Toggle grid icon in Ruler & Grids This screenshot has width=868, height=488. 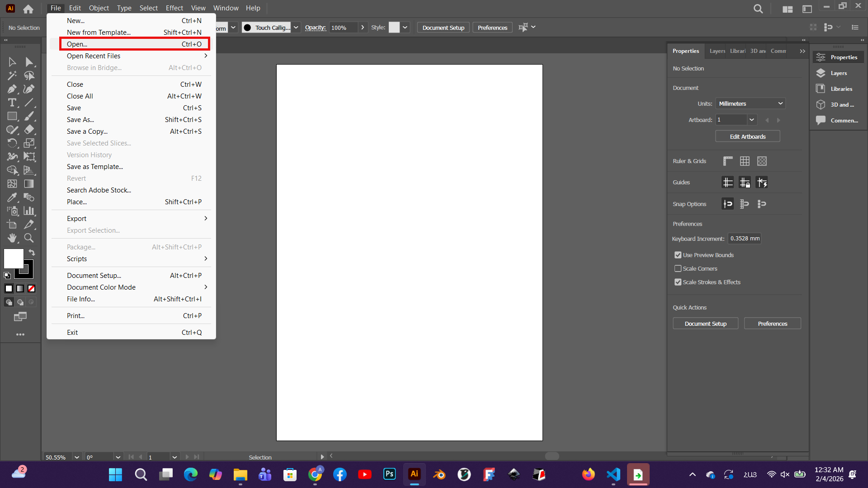pos(745,161)
